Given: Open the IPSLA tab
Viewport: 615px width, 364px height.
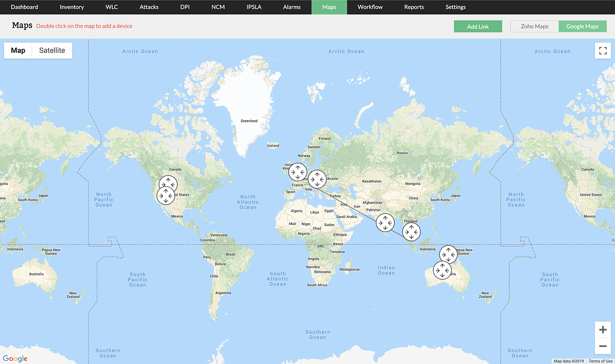Looking at the screenshot, I should (254, 7).
